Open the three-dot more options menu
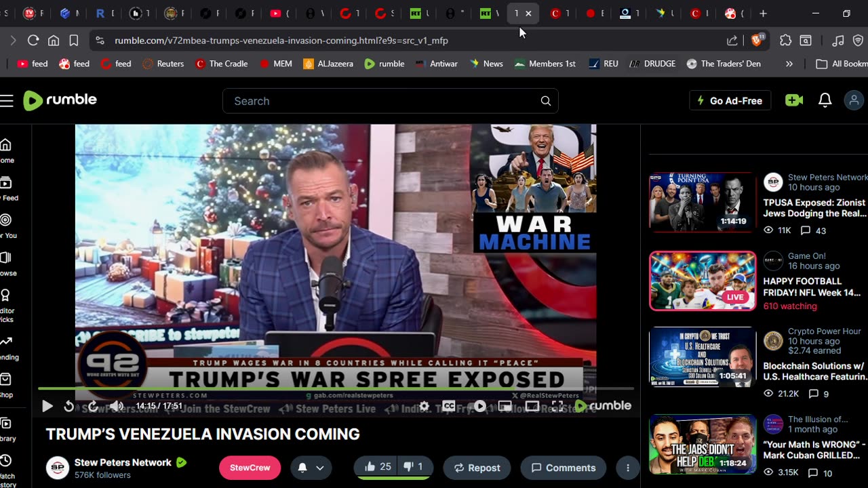Image resolution: width=868 pixels, height=488 pixels. click(x=628, y=468)
